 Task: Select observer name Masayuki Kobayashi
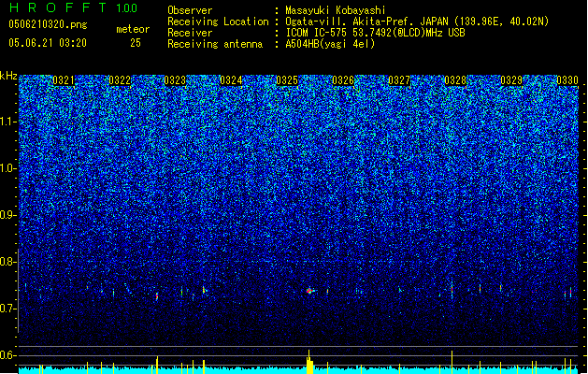[x=336, y=10]
